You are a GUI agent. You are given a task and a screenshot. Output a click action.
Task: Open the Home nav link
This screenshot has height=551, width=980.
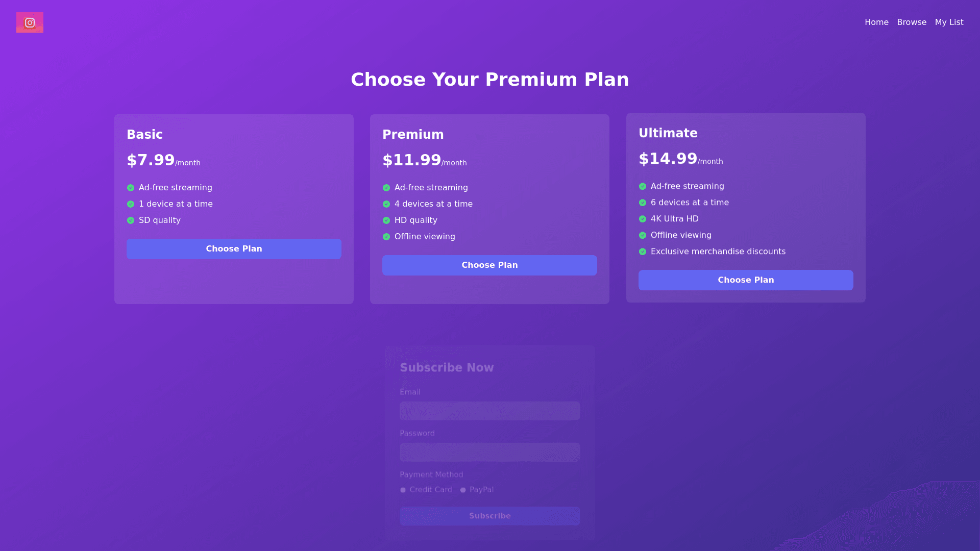pos(876,22)
